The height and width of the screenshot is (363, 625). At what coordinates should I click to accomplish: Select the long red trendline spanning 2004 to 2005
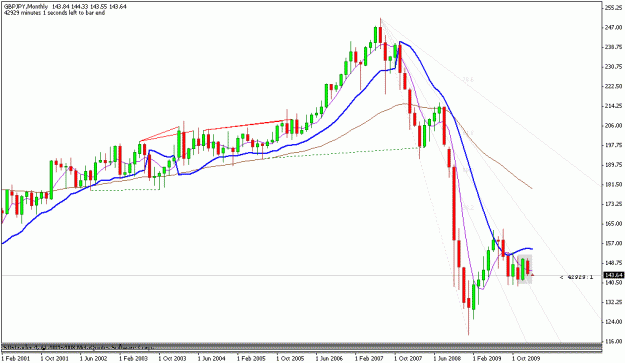click(248, 125)
